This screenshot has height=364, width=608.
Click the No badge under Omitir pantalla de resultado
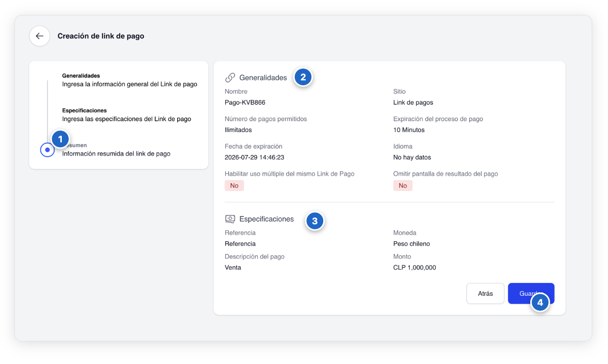point(403,186)
